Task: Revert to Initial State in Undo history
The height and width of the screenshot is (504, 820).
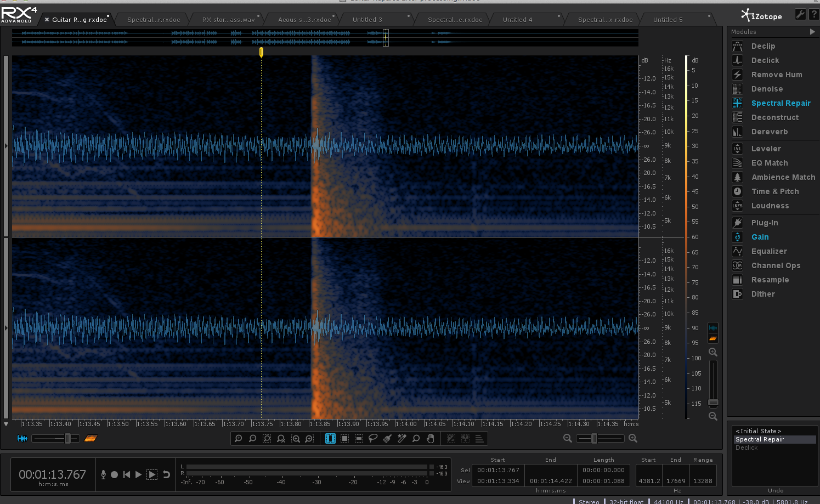Action: pos(758,431)
